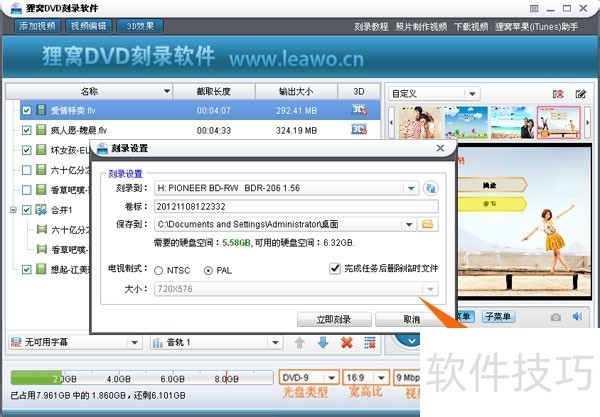Click the camera snapshot icon
600x417 pixels.
tap(556, 317)
